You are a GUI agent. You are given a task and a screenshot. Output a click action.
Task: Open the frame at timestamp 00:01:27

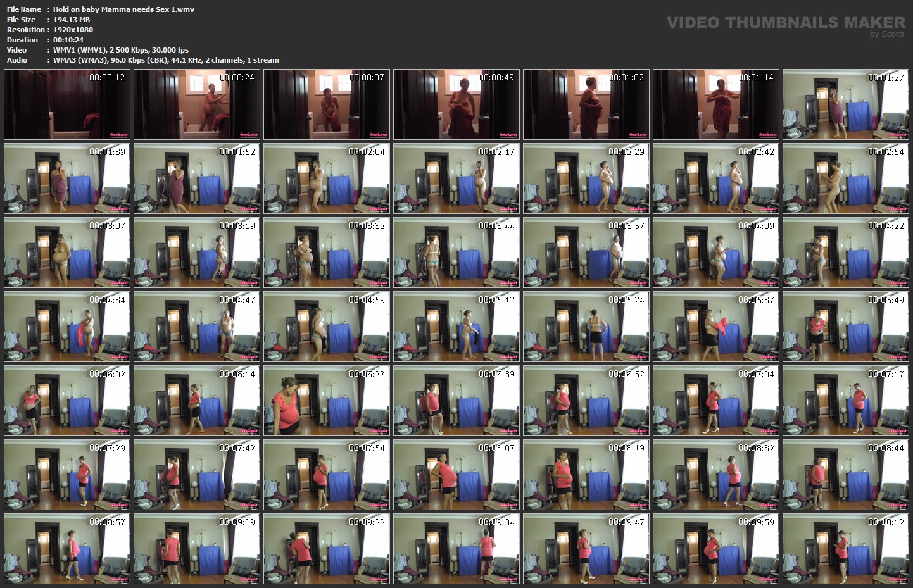point(846,104)
